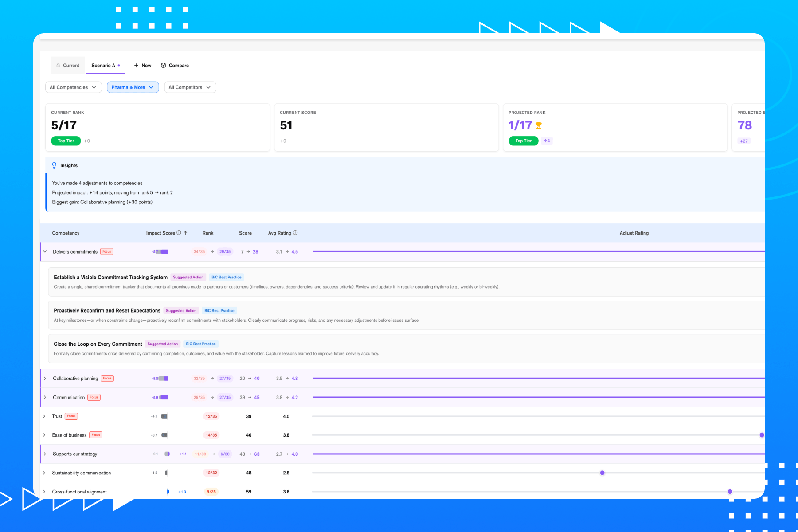Click the lock icon on Current tab
Screen dimensions: 798x532
(58, 65)
